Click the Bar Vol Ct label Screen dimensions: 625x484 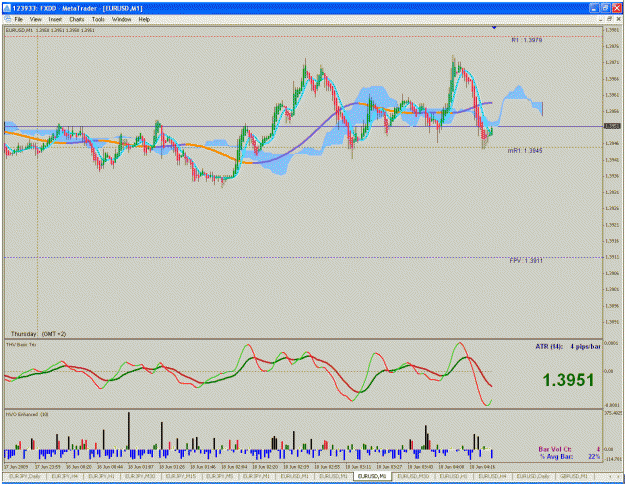point(555,449)
